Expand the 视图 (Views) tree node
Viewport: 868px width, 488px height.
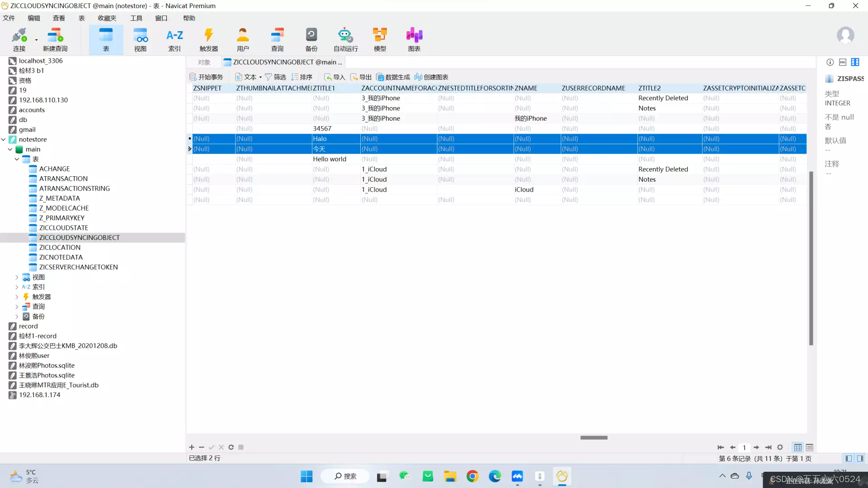pyautogui.click(x=17, y=277)
